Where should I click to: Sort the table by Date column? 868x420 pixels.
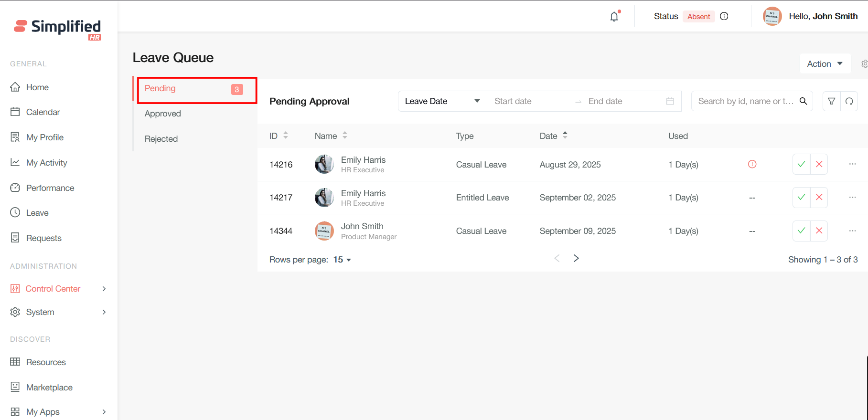tap(565, 136)
